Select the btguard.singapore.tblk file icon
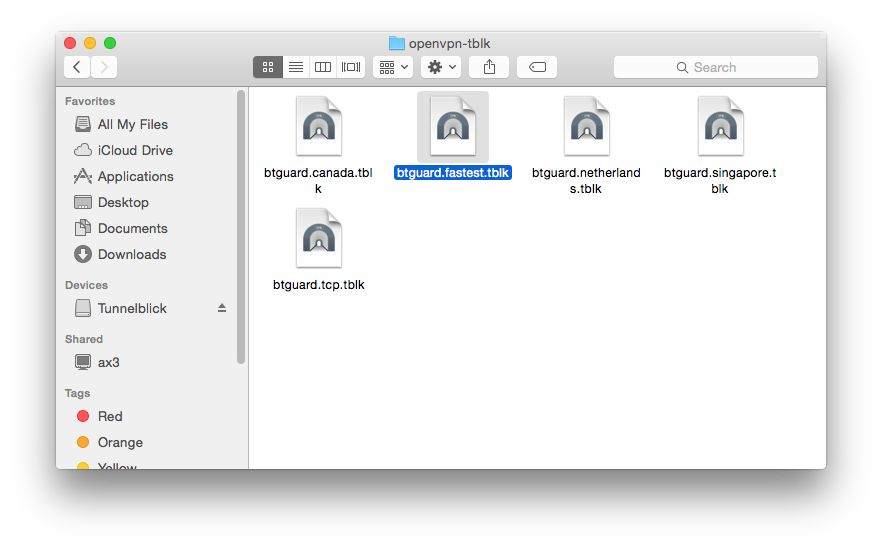 click(720, 126)
